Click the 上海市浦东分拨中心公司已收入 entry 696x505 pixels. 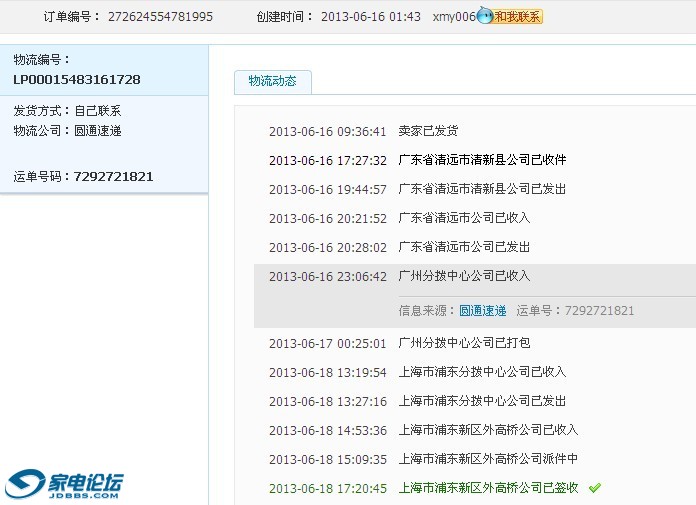[x=482, y=372]
